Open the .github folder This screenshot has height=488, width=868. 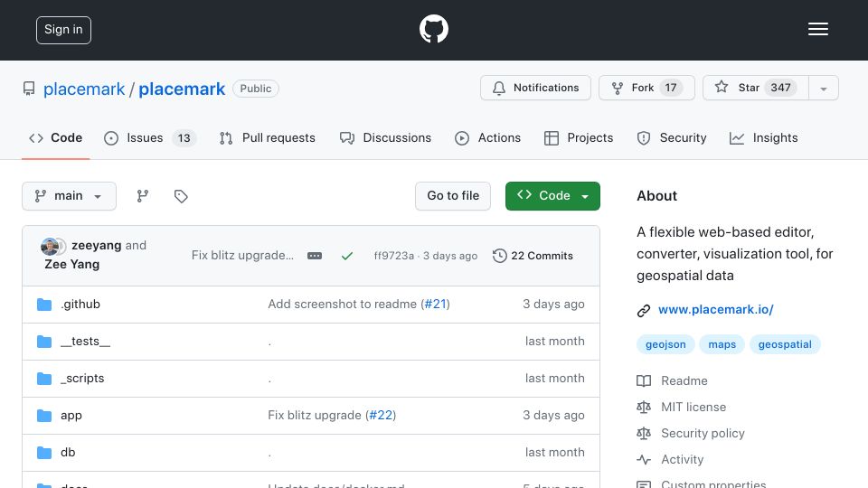coord(80,305)
